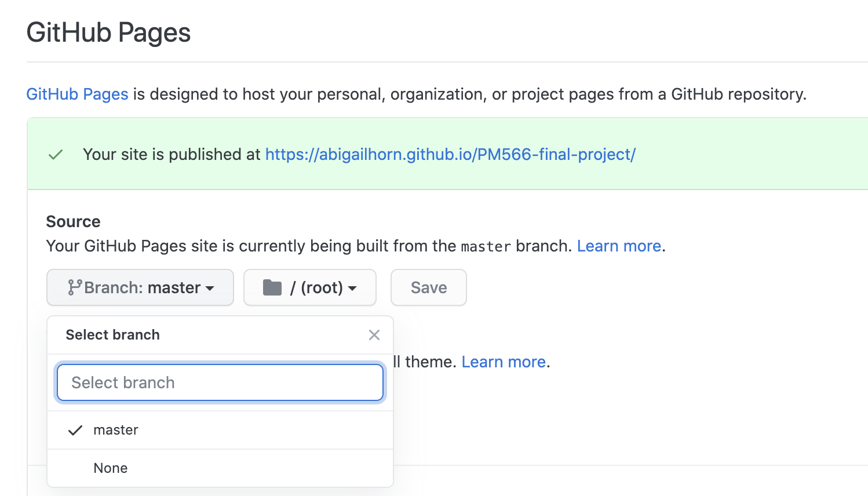Close the Select branch popup with X
This screenshot has width=868, height=496.
[x=374, y=335]
